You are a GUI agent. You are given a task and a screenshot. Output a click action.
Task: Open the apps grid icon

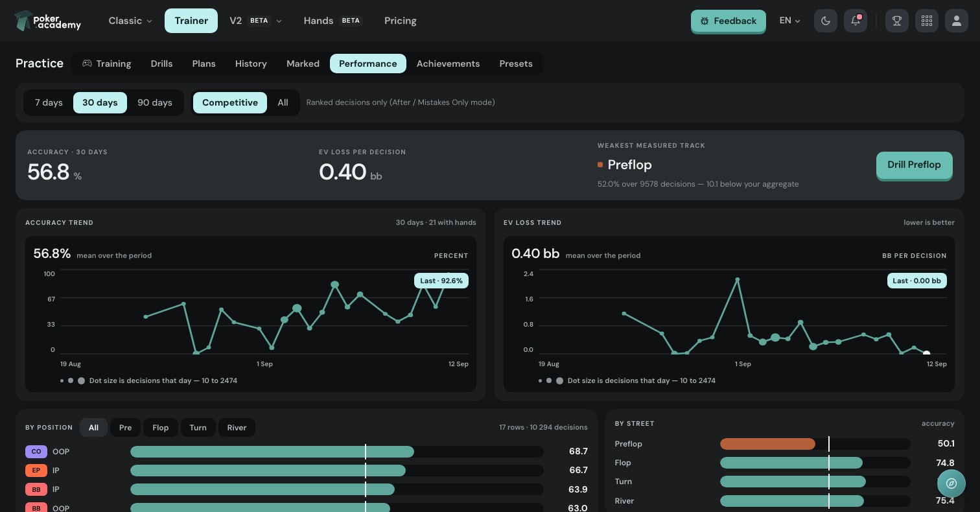[927, 21]
